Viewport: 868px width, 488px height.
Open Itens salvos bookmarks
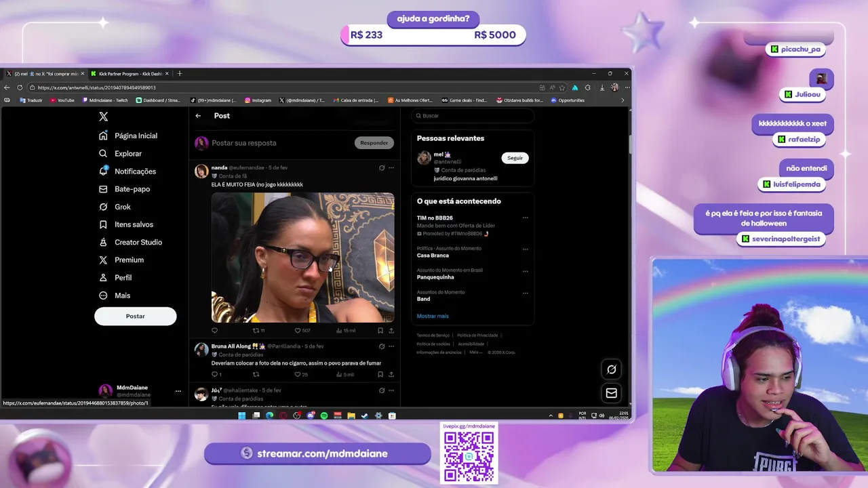point(126,224)
